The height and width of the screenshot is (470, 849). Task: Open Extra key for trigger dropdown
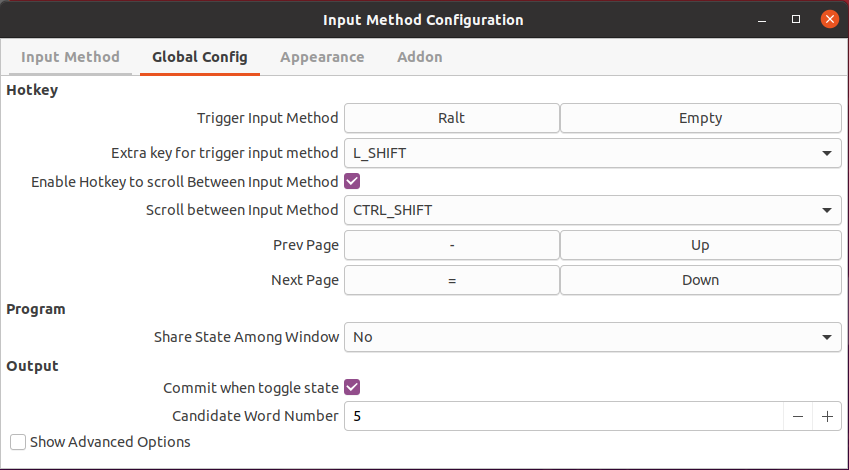point(593,153)
